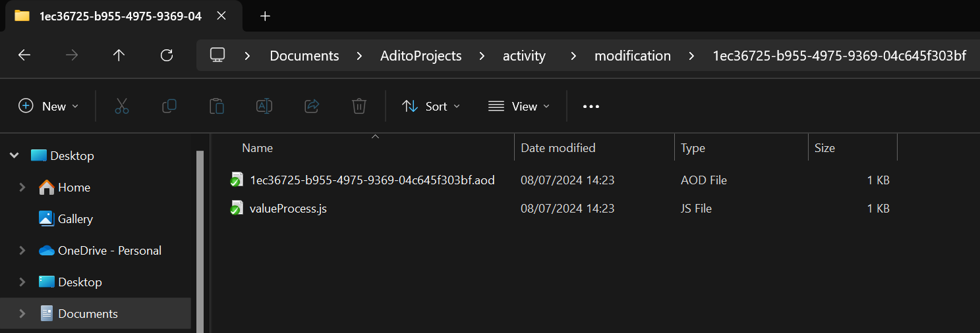Go back with the left arrow

click(24, 55)
